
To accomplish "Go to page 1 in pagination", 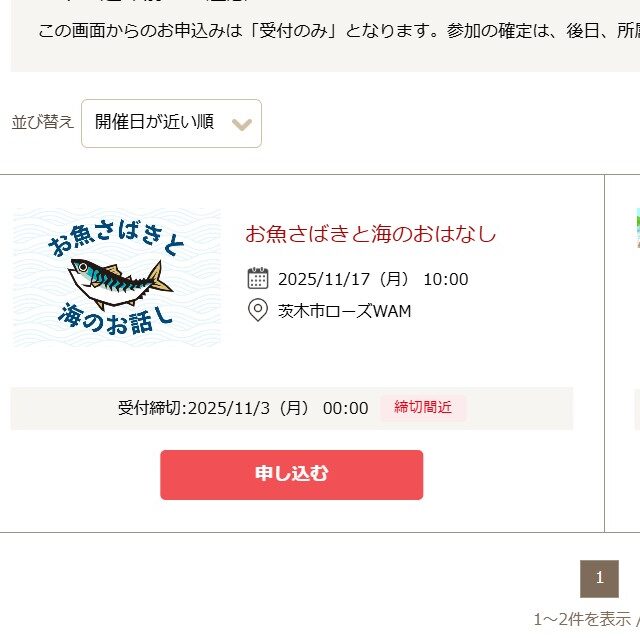I will click(599, 578).
